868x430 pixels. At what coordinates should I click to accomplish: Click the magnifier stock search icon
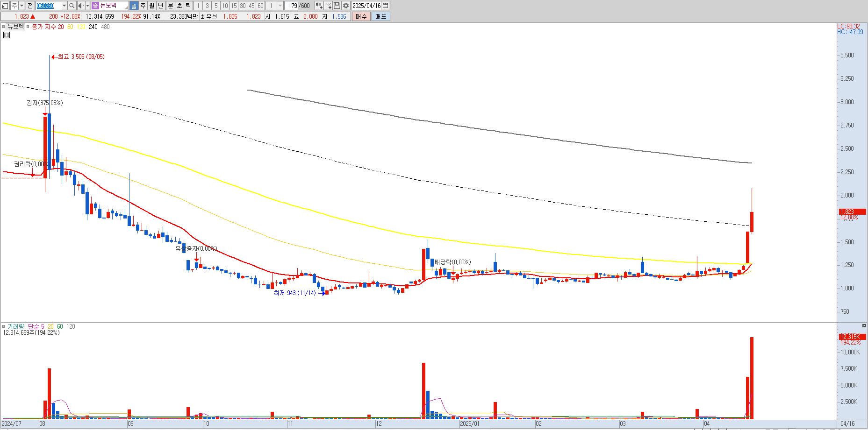coord(72,6)
